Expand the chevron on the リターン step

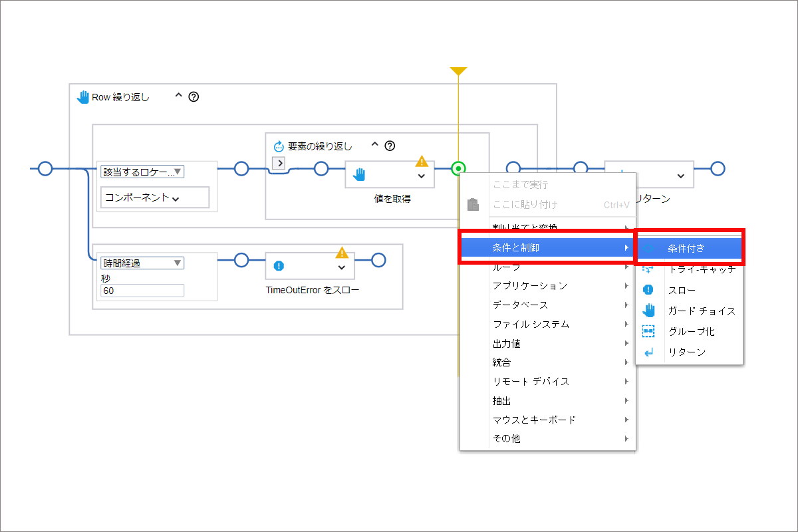(x=680, y=176)
